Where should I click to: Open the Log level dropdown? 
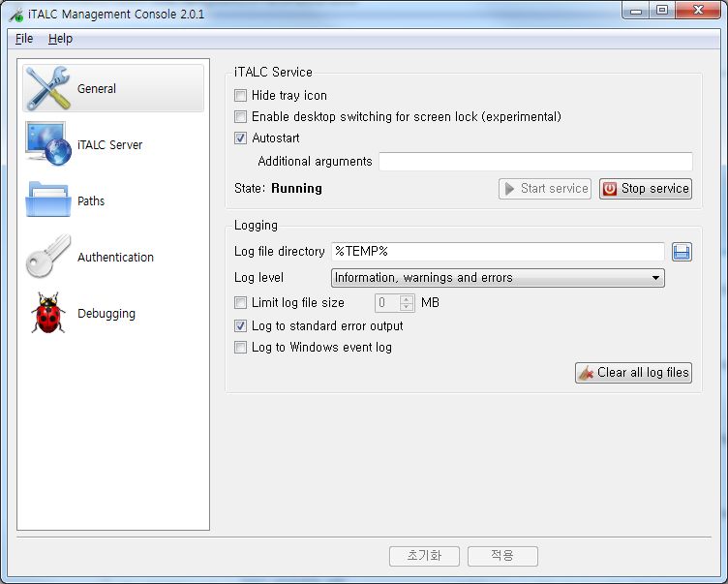point(498,278)
